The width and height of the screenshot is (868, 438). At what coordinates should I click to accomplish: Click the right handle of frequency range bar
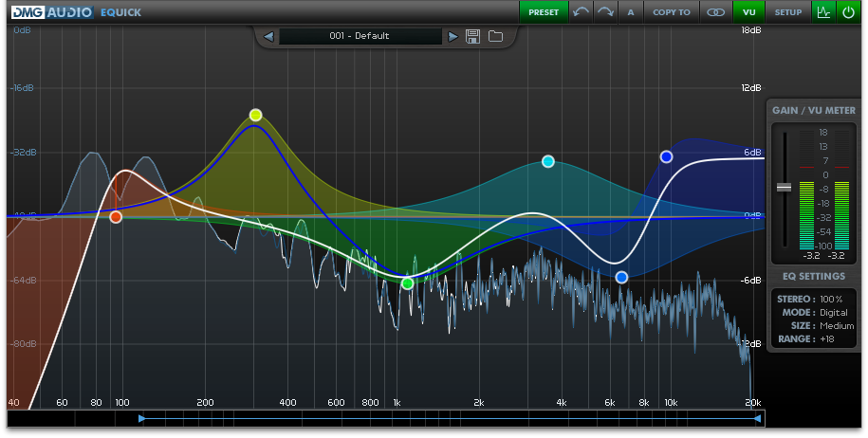758,419
